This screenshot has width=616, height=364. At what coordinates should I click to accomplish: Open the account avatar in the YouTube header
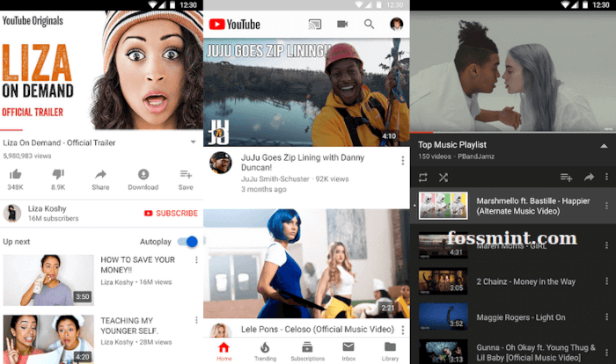(396, 24)
